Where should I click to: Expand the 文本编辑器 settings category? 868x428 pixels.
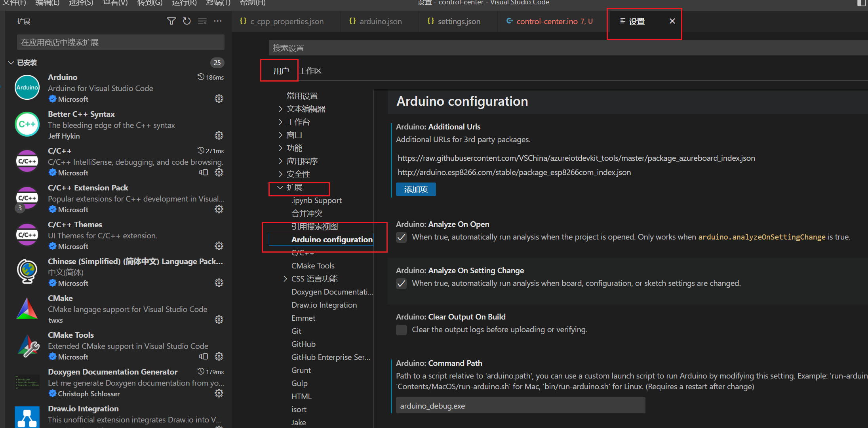pos(280,109)
